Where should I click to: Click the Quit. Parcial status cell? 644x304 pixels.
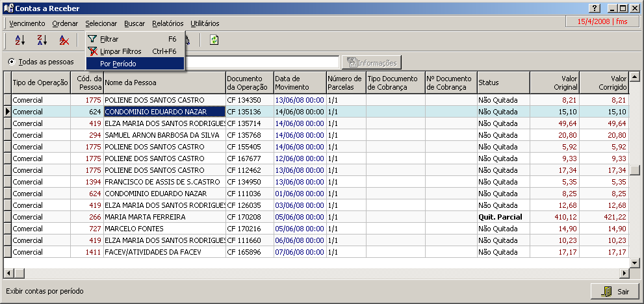[x=504, y=217]
